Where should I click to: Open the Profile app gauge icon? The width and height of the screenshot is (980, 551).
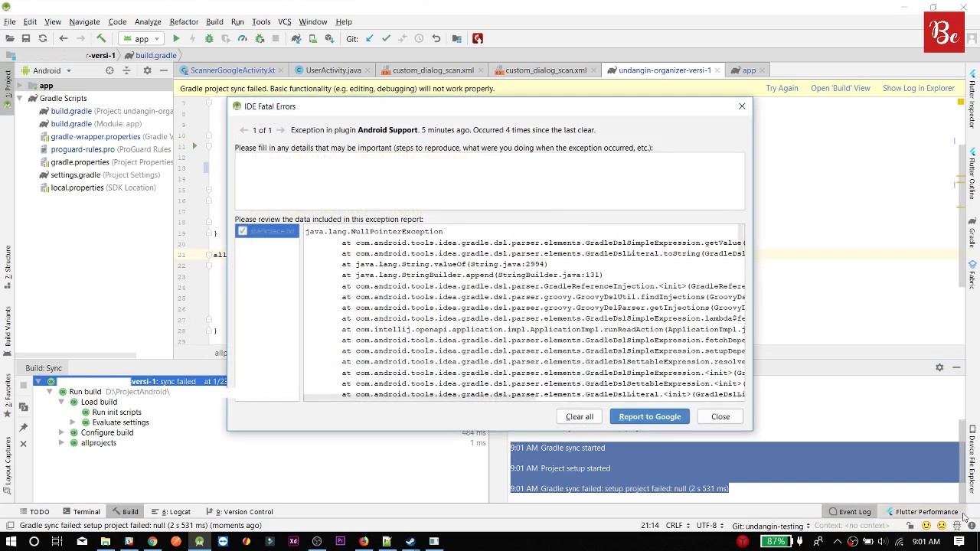[x=243, y=38]
